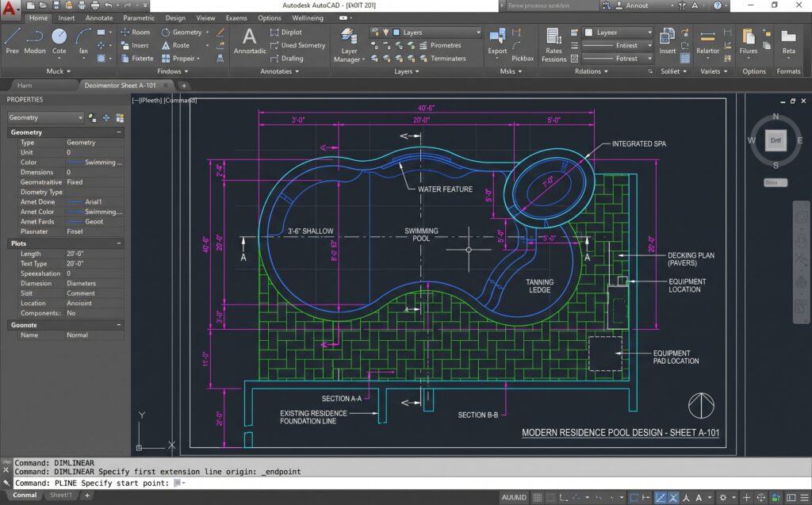Expand the Muck panel dropdown

click(58, 71)
